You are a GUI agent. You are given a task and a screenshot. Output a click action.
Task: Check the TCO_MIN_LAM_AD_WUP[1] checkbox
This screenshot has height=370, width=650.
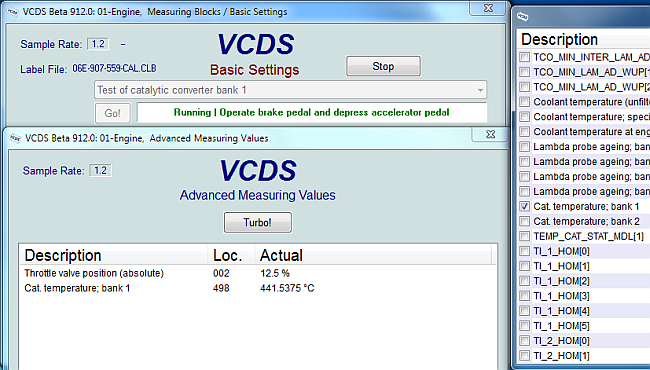525,72
